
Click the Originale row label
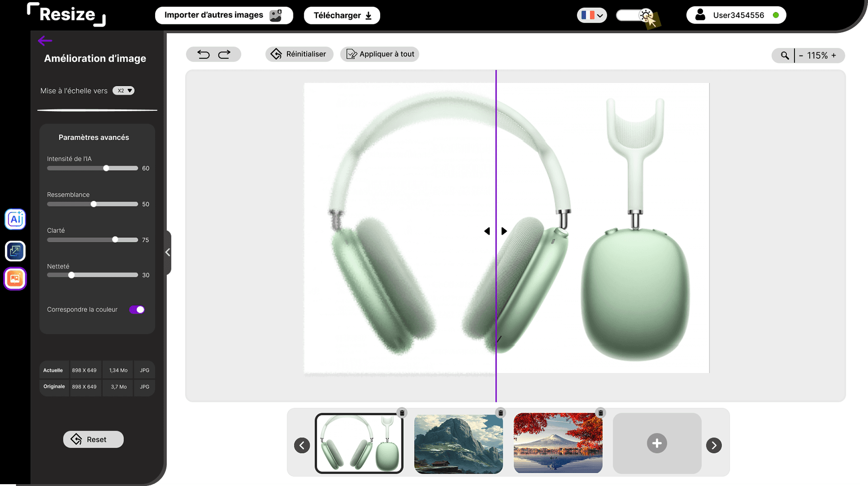tap(54, 387)
